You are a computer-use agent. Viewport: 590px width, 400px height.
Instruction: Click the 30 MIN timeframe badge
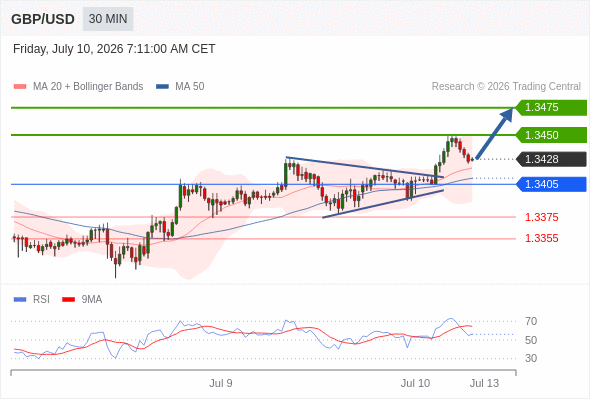coord(108,19)
